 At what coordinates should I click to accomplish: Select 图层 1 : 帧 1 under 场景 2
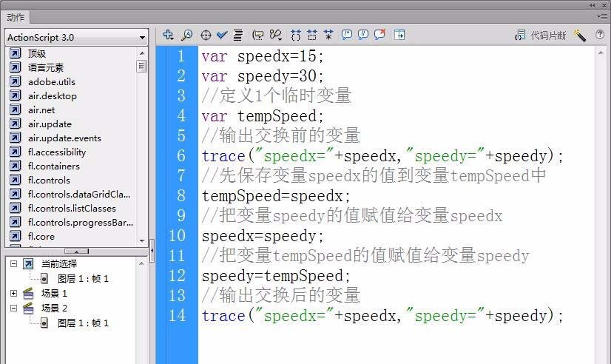click(83, 323)
